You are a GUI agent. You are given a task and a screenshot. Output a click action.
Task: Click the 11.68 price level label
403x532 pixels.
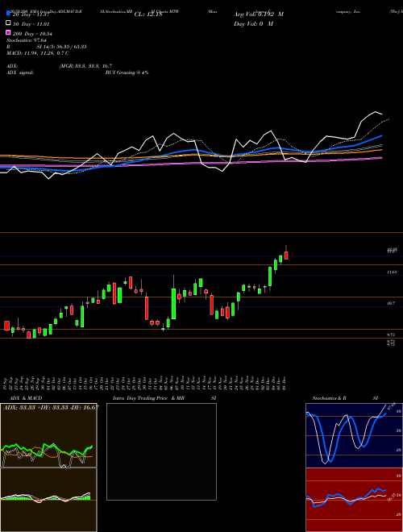(393, 272)
